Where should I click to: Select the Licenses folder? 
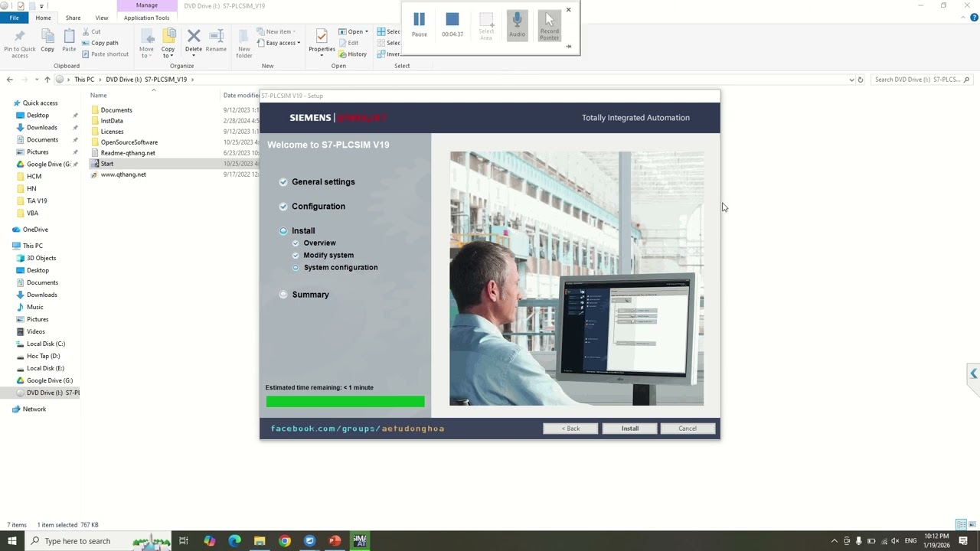click(x=112, y=132)
